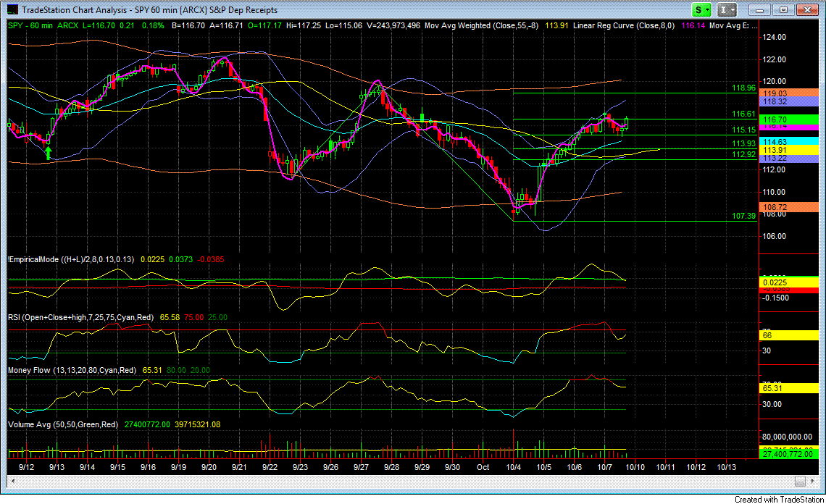Viewport: 826px width, 504px height.
Task: Click the '39715321.08' volume average value
Action: click(x=198, y=424)
